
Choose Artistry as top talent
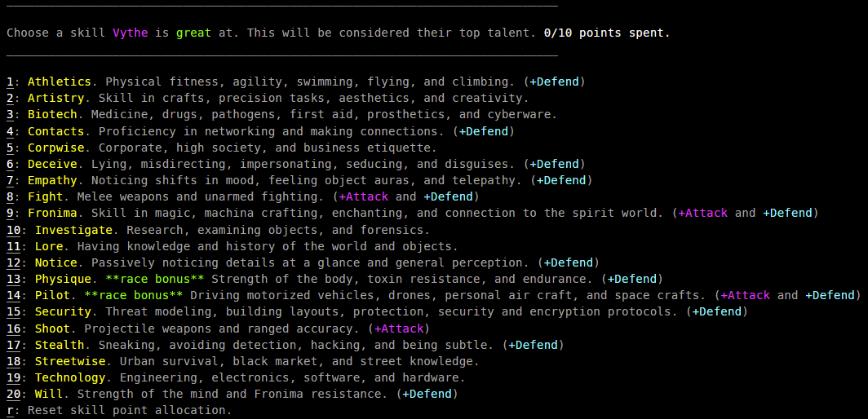tap(268, 99)
